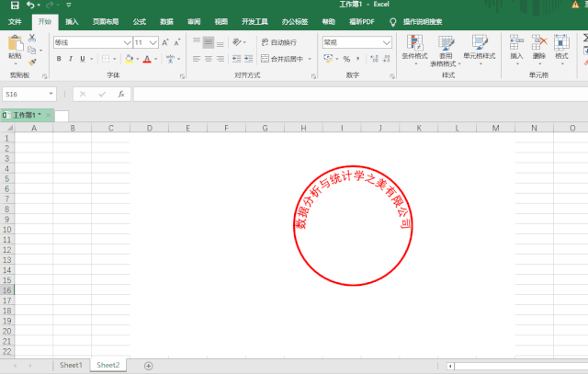Switch to the Sheet1 tab

[x=71, y=365]
